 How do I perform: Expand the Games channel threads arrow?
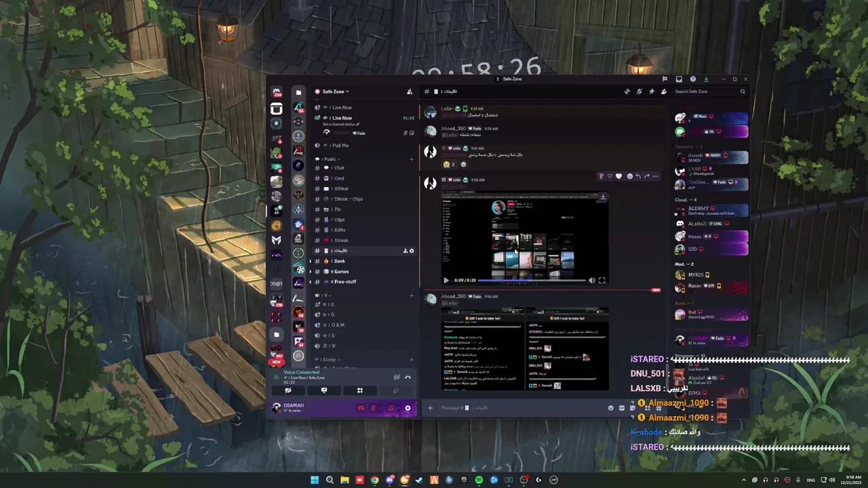[x=311, y=272]
